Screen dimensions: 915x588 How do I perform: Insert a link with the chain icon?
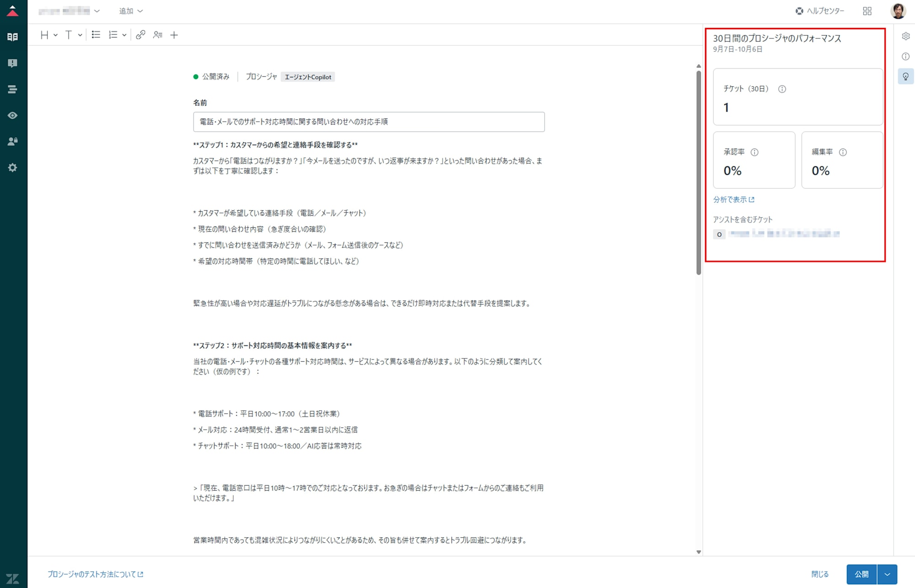point(140,35)
